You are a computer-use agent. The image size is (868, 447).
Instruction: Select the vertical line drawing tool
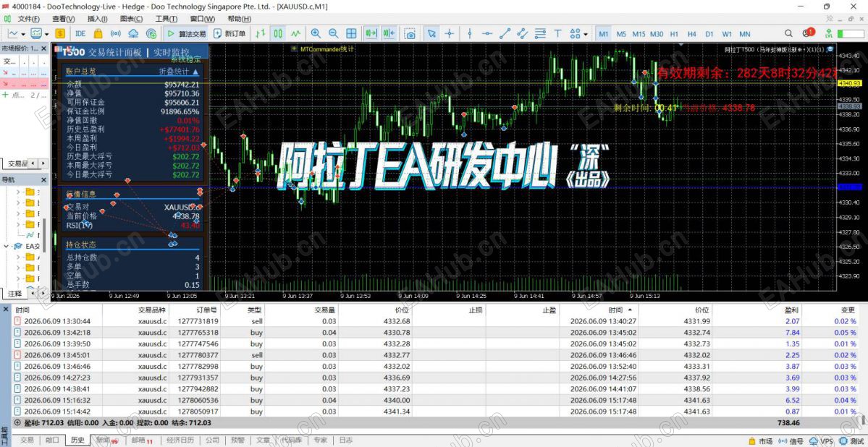[469, 34]
